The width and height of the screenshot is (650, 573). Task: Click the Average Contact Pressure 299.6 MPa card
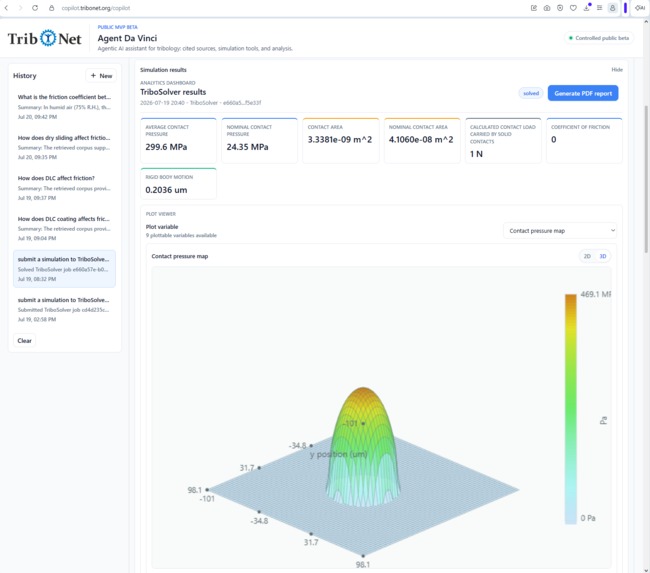tap(178, 141)
